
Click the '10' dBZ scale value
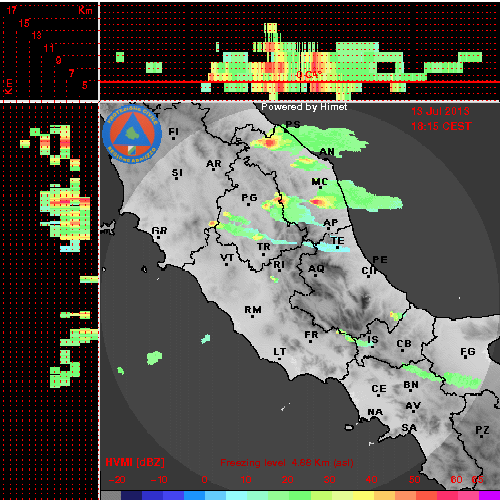click(246, 480)
